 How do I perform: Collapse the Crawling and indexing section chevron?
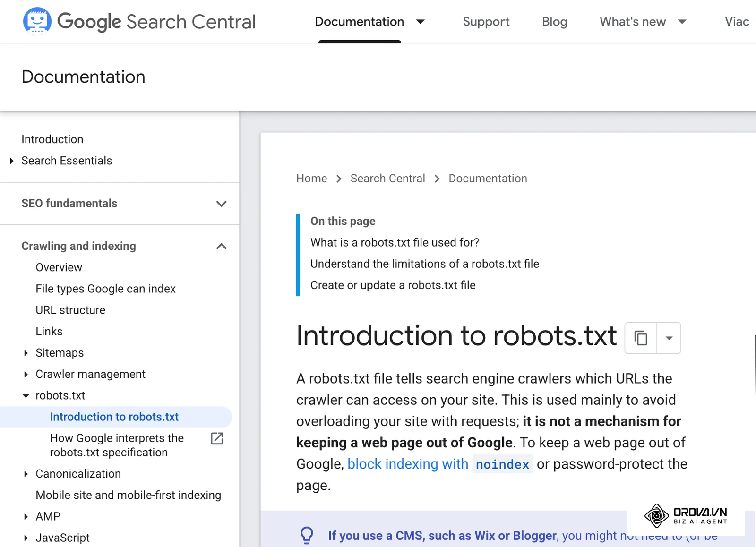point(221,246)
